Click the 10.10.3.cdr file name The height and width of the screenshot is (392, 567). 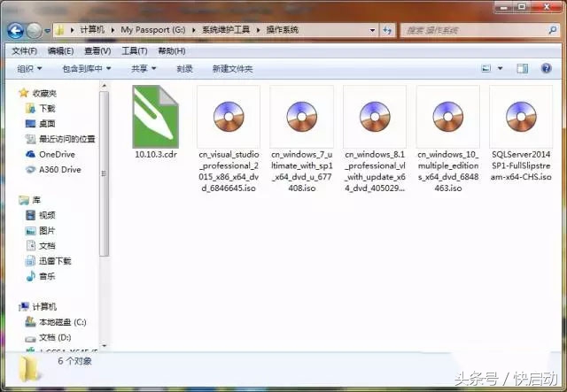pos(156,154)
